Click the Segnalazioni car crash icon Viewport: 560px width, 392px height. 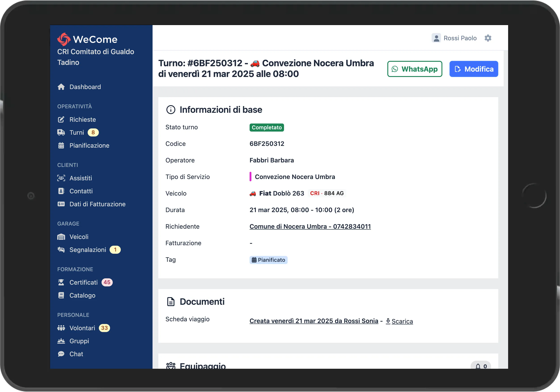(x=61, y=250)
